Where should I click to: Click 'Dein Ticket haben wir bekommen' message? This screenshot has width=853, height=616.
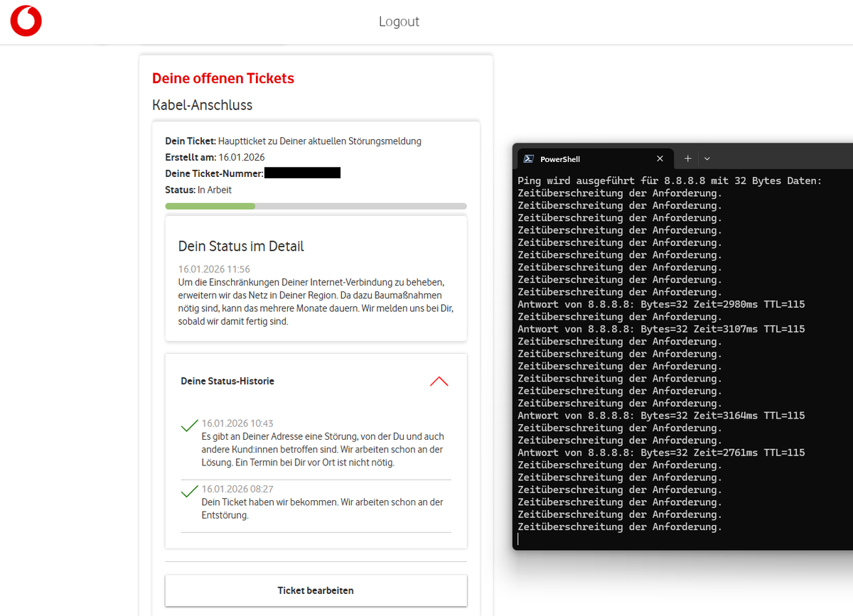(323, 509)
